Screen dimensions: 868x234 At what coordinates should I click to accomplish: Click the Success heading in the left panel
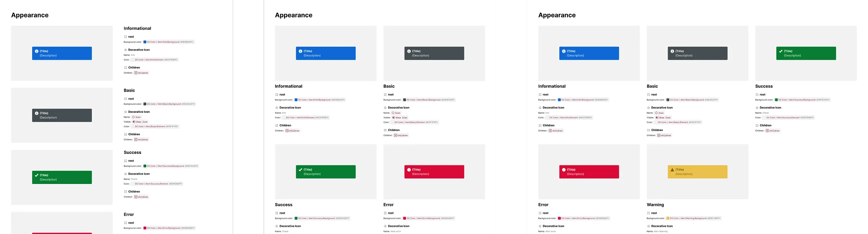133,153
